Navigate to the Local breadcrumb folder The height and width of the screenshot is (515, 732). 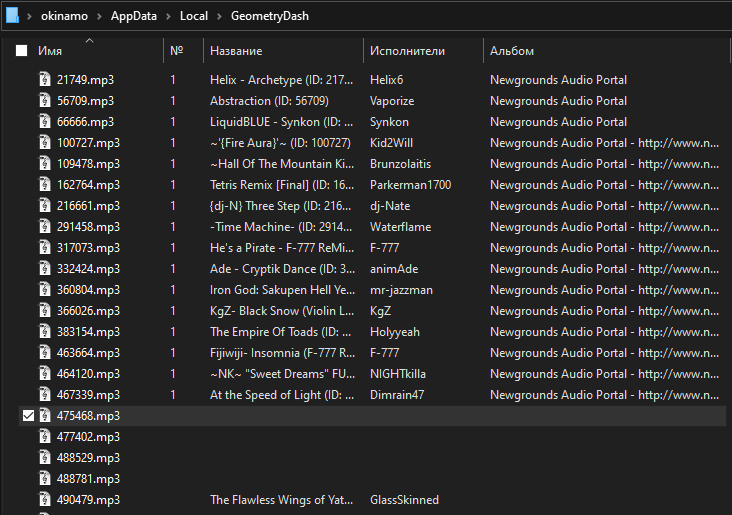[x=194, y=16]
